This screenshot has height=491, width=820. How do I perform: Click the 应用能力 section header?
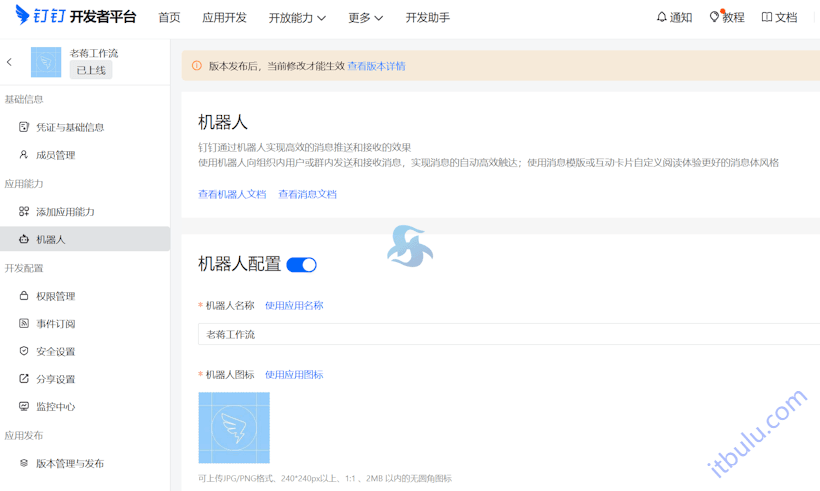(x=24, y=184)
